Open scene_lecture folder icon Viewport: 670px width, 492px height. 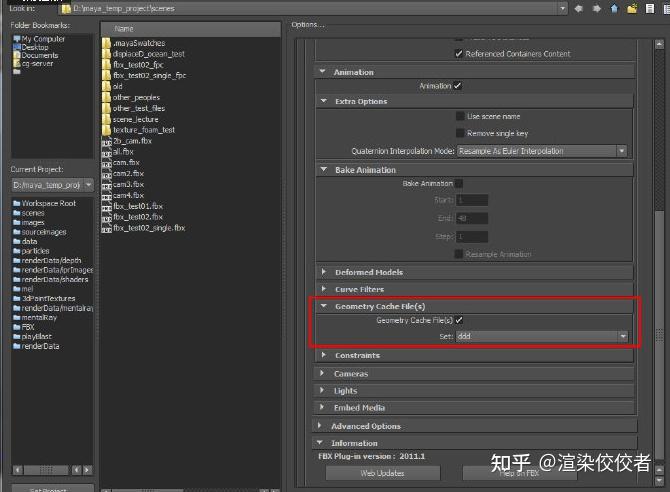pyautogui.click(x=106, y=119)
